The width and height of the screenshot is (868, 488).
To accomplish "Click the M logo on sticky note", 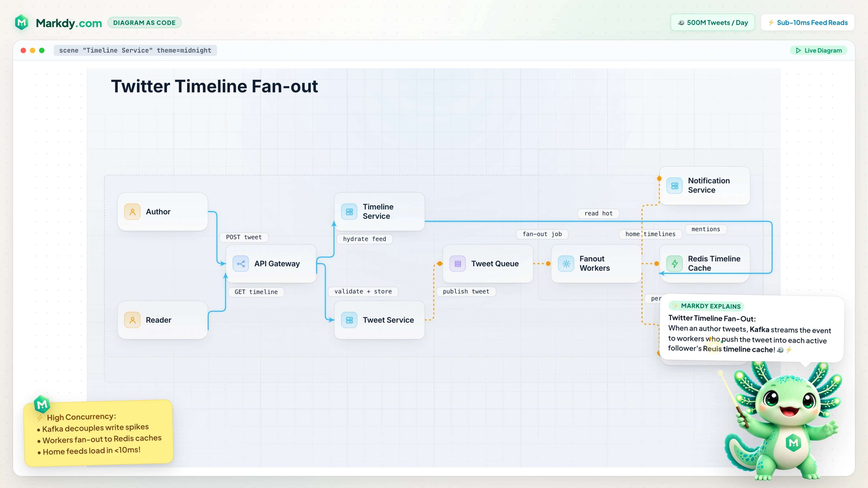I will [x=42, y=404].
